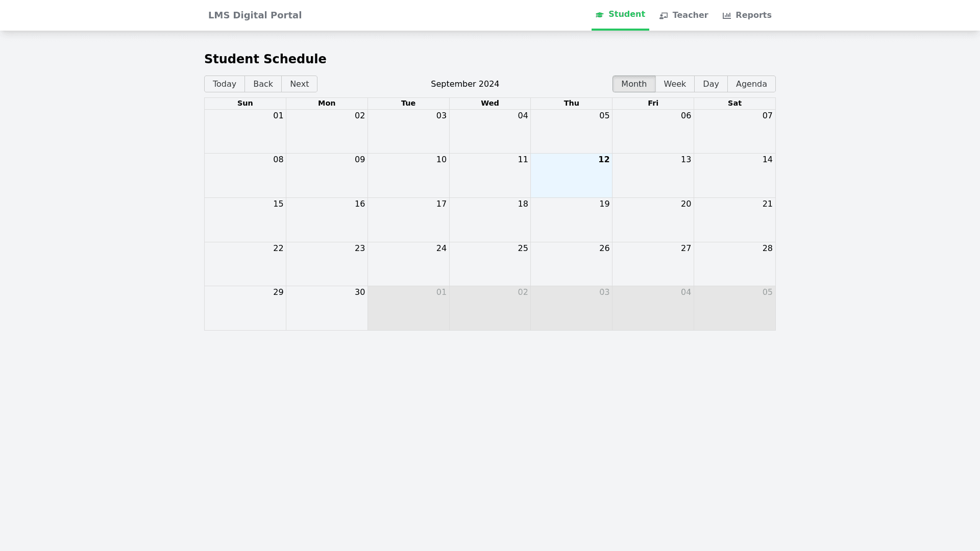Select highlighted date 12 on calendar
The width and height of the screenshot is (980, 551).
point(604,160)
